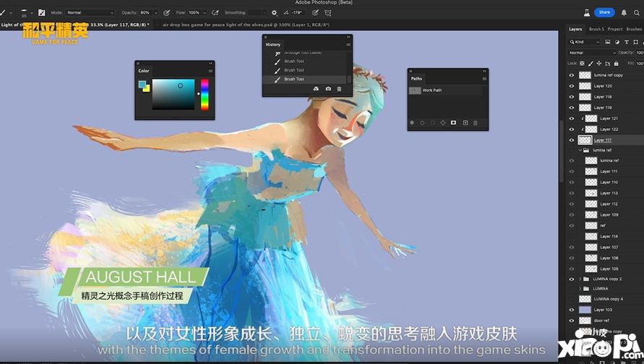Screen dimensions: 644x364
Task: Toggle pressure for opacity icon
Action: pyautogui.click(x=166, y=13)
